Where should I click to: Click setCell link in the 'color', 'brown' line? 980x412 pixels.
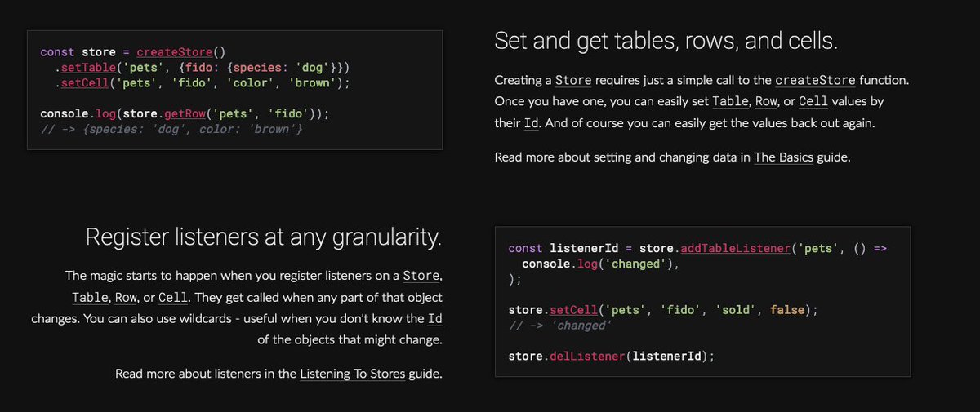coord(84,82)
